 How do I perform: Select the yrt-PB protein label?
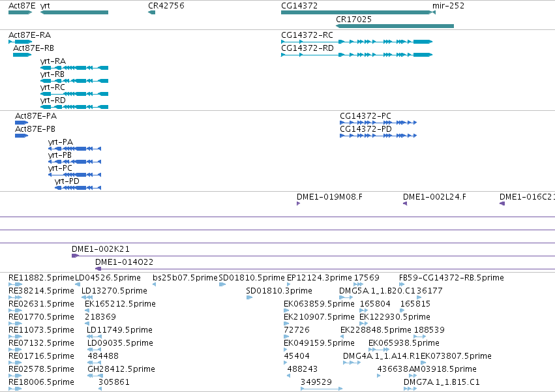coord(60,155)
